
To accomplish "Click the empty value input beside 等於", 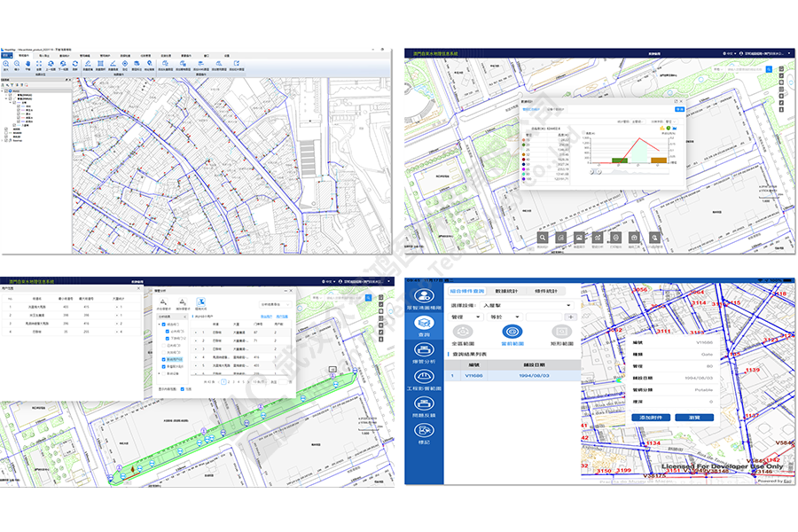I will tap(544, 317).
